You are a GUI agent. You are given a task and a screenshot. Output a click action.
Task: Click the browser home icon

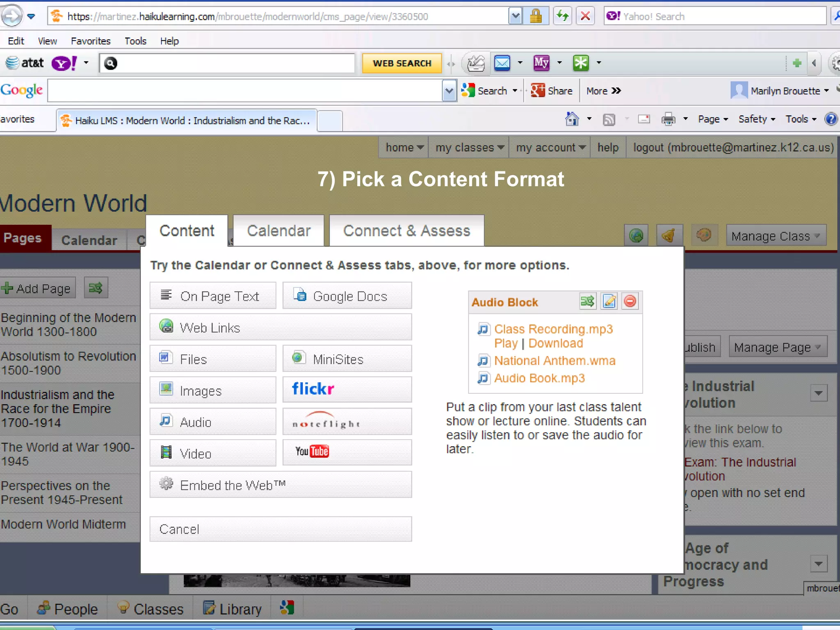click(x=572, y=119)
